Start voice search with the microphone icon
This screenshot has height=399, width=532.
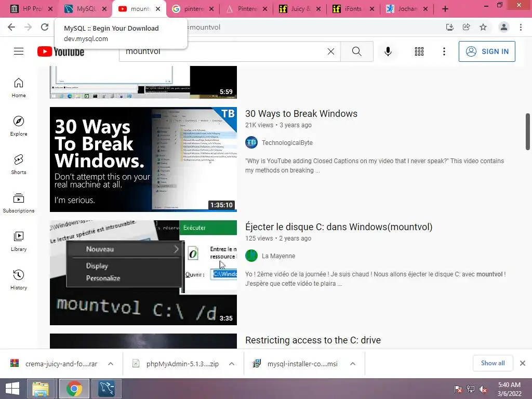tap(388, 51)
